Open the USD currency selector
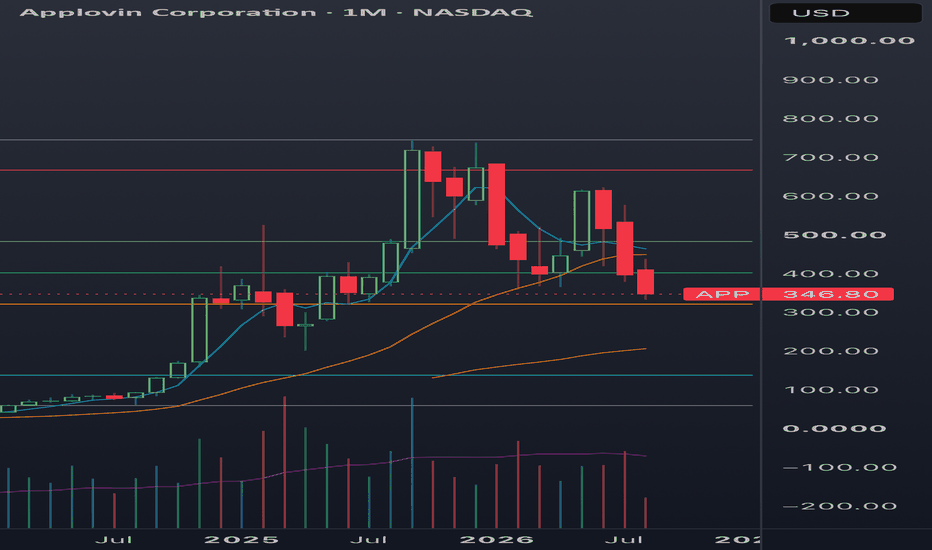This screenshot has height=550, width=932. (x=845, y=13)
